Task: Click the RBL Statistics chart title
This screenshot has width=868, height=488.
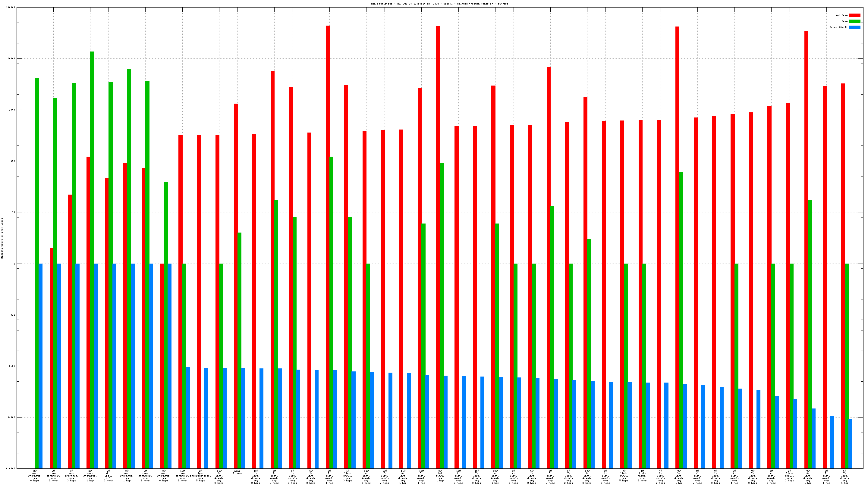Action: click(x=439, y=4)
